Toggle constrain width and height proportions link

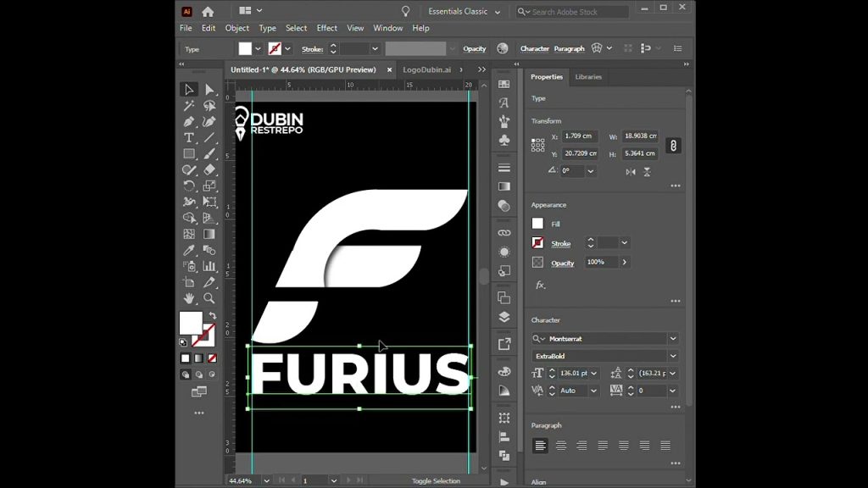pyautogui.click(x=673, y=146)
